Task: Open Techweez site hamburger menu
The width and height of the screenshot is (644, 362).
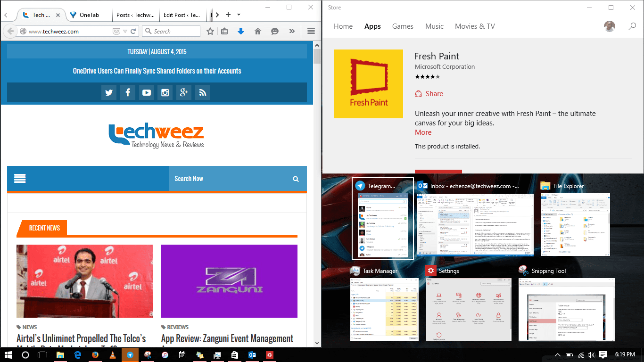Action: pos(20,179)
